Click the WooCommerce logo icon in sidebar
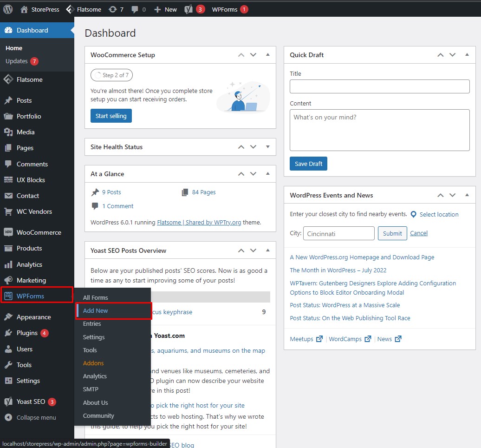This screenshot has height=448, width=481. pos(8,232)
